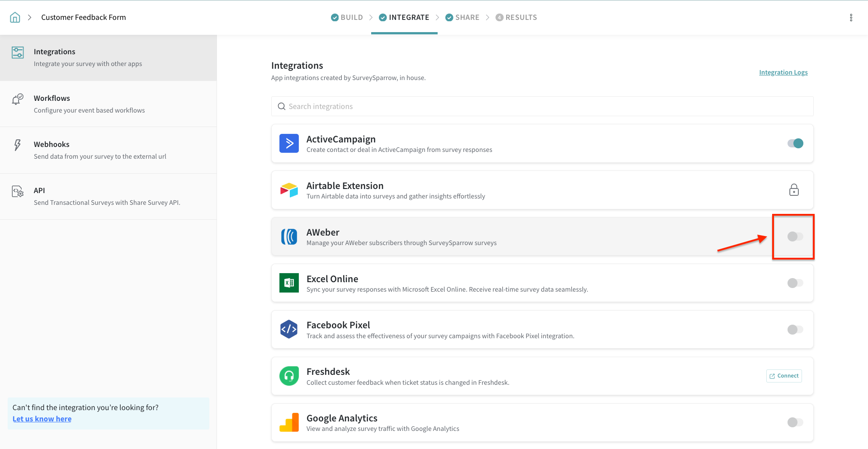
Task: Open the three-dot options menu
Action: point(851,18)
